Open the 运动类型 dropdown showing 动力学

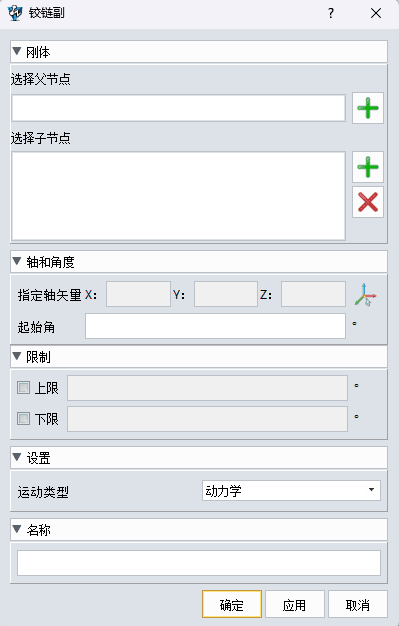coord(291,491)
